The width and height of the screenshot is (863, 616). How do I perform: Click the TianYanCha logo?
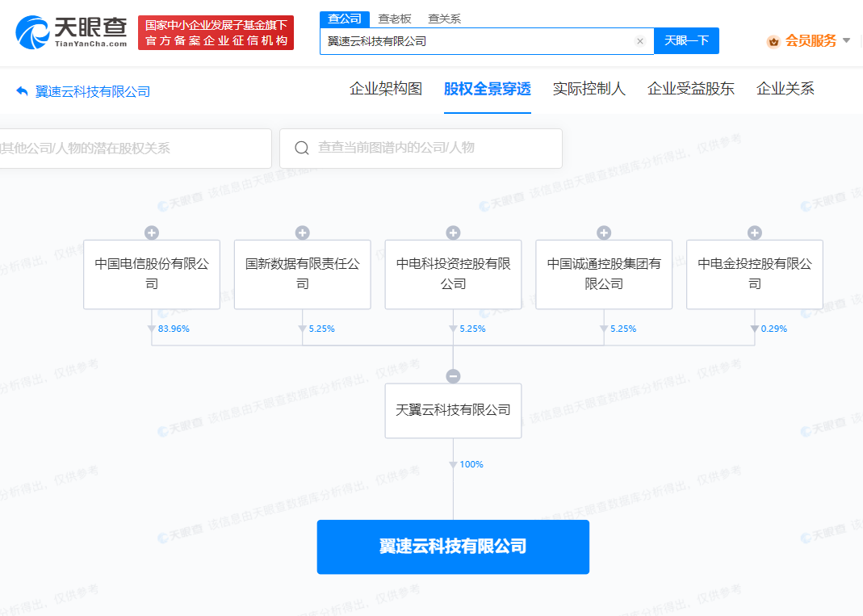tap(72, 32)
